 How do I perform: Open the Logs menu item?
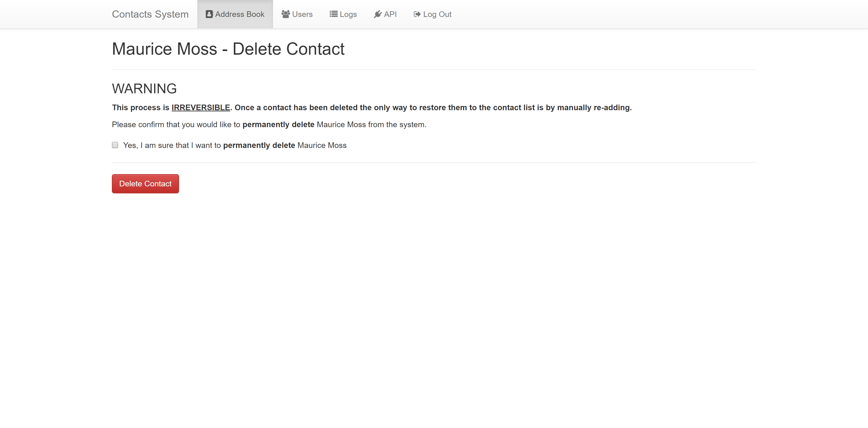tap(343, 14)
